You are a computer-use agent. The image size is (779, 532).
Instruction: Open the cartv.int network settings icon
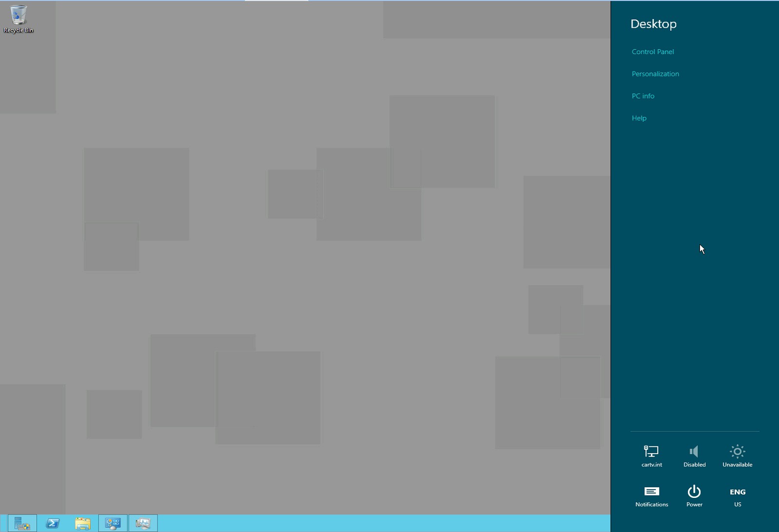click(x=652, y=456)
